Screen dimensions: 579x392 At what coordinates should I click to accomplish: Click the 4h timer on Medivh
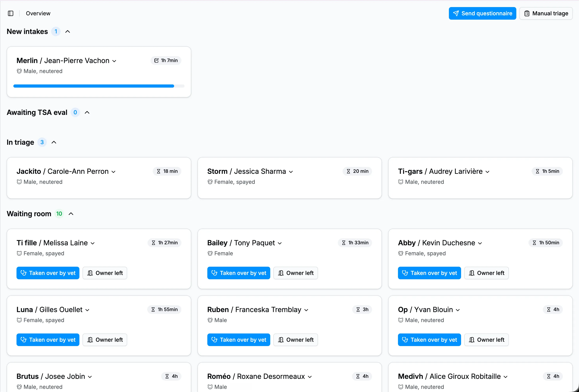(x=553, y=376)
